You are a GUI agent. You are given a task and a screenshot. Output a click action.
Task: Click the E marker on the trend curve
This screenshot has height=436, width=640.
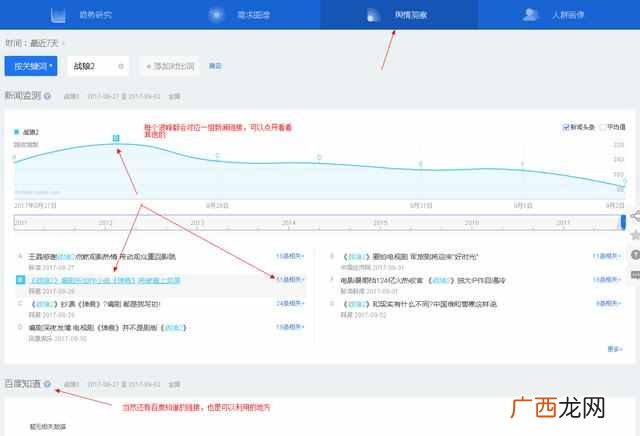pyautogui.click(x=420, y=164)
